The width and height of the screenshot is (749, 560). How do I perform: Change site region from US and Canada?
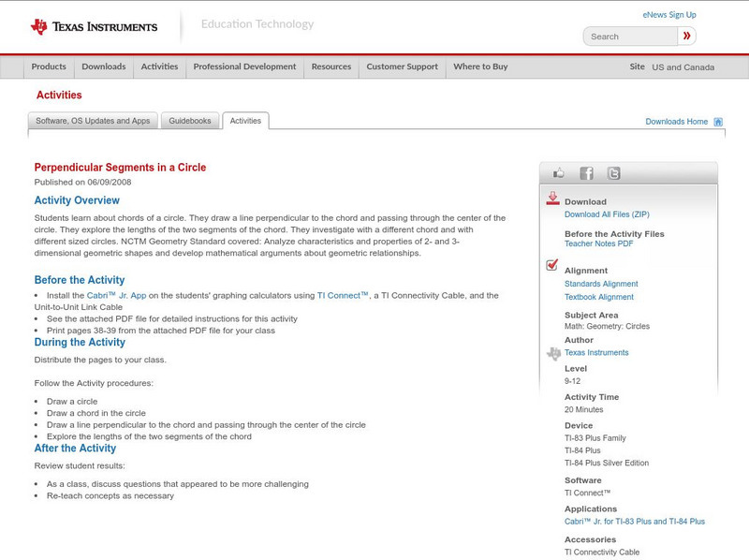[x=683, y=67]
